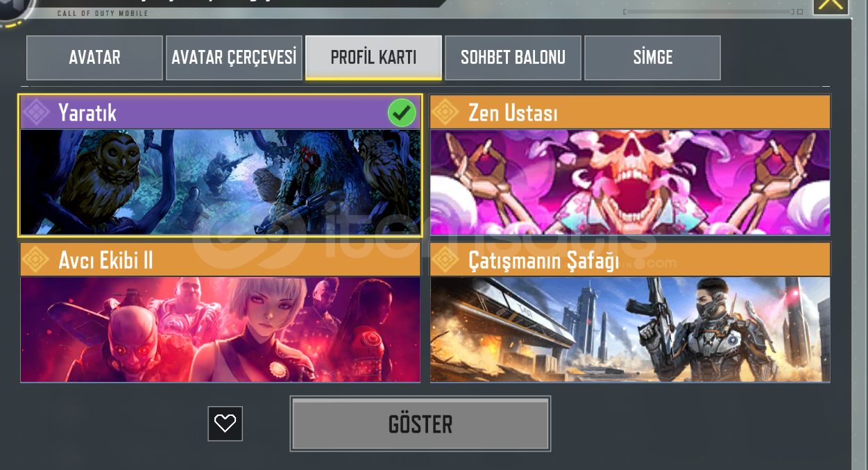Select the Yaratık owl artwork thumbnail
The height and width of the screenshot is (470, 868).
coord(221,182)
